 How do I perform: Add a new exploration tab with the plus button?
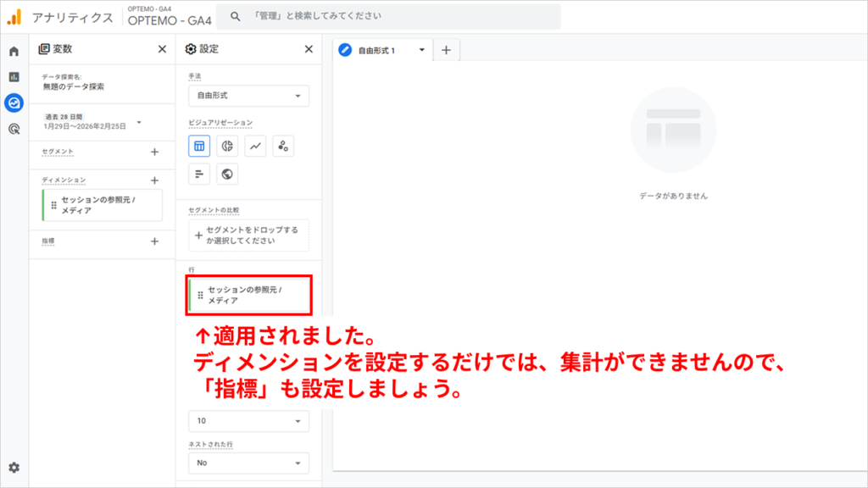click(447, 49)
